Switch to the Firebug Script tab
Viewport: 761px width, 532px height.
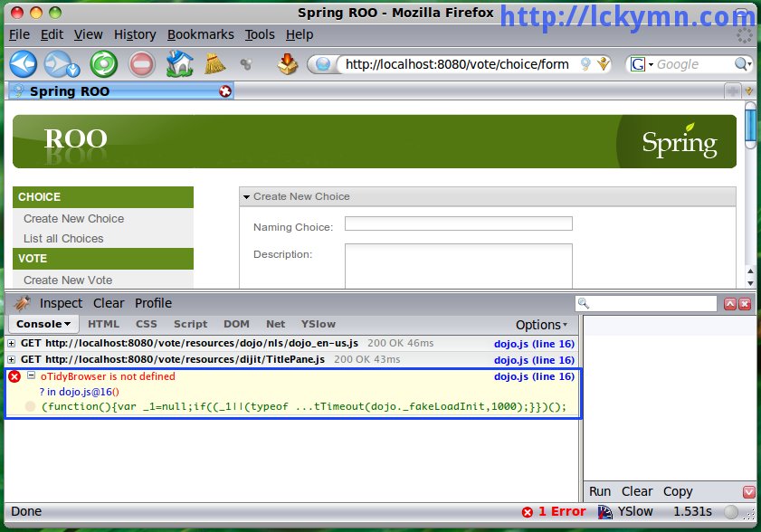tap(190, 324)
